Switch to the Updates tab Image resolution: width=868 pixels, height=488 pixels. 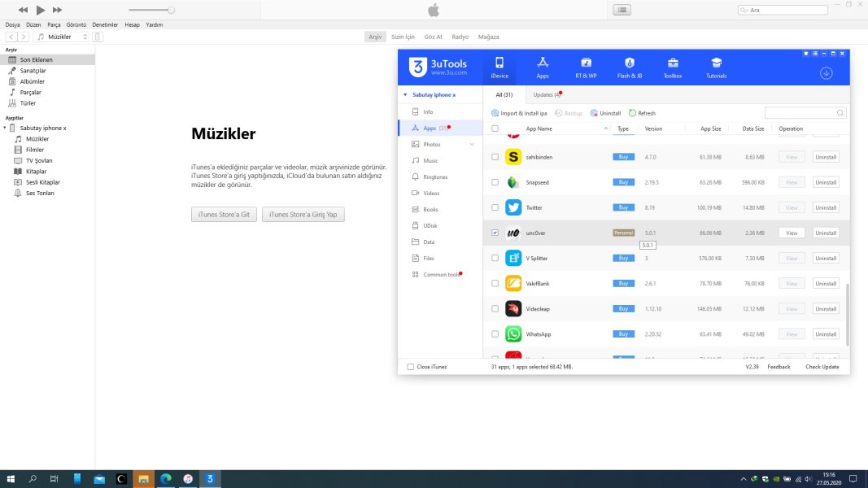(547, 95)
